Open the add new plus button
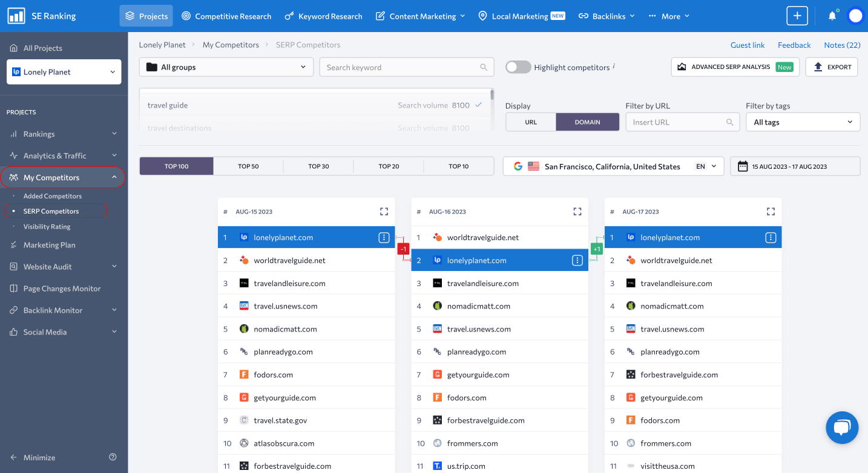868x473 pixels. click(x=797, y=16)
